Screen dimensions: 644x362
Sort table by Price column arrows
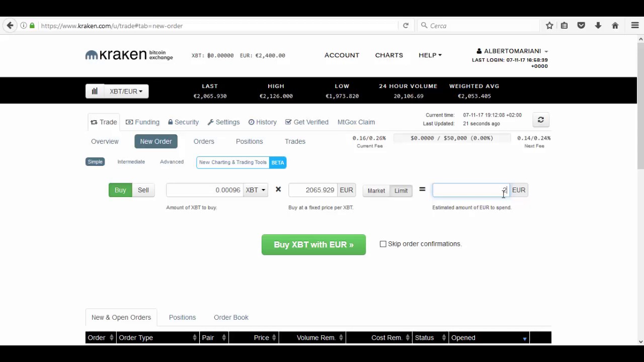pos(274,338)
